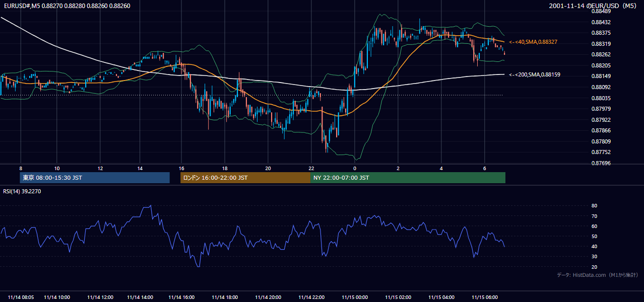Image resolution: width=644 pixels, height=302 pixels.
Task: Click the 0.88149 price axis label
Action: 601,76
